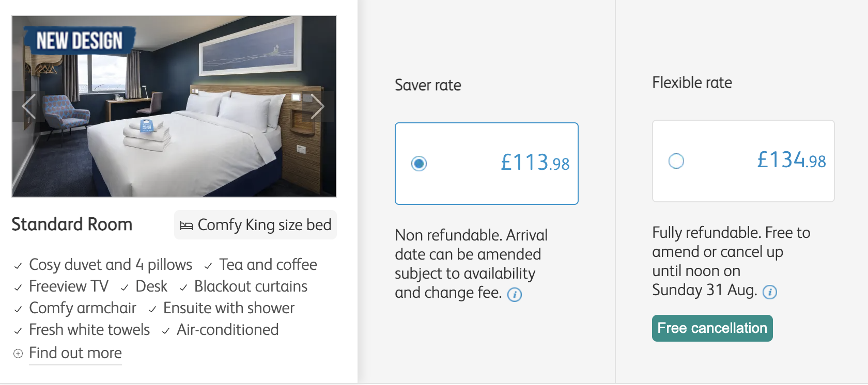Show the next room photo
868x385 pixels.
[317, 107]
